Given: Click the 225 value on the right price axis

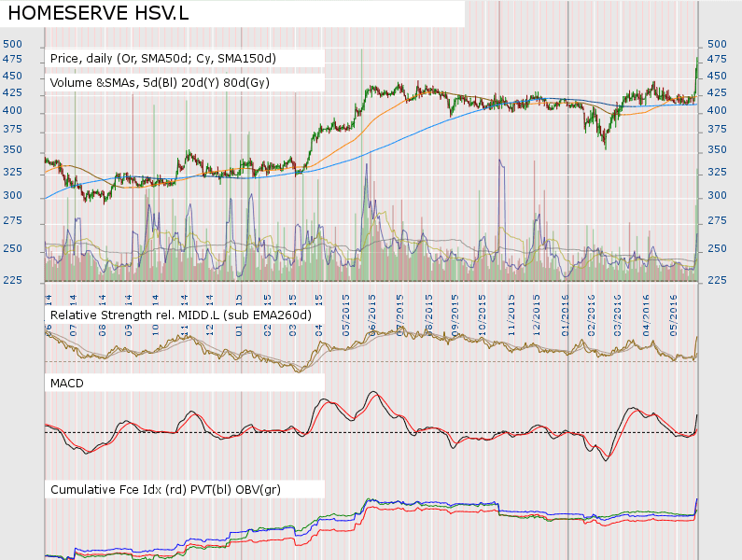Looking at the screenshot, I should tap(717, 280).
